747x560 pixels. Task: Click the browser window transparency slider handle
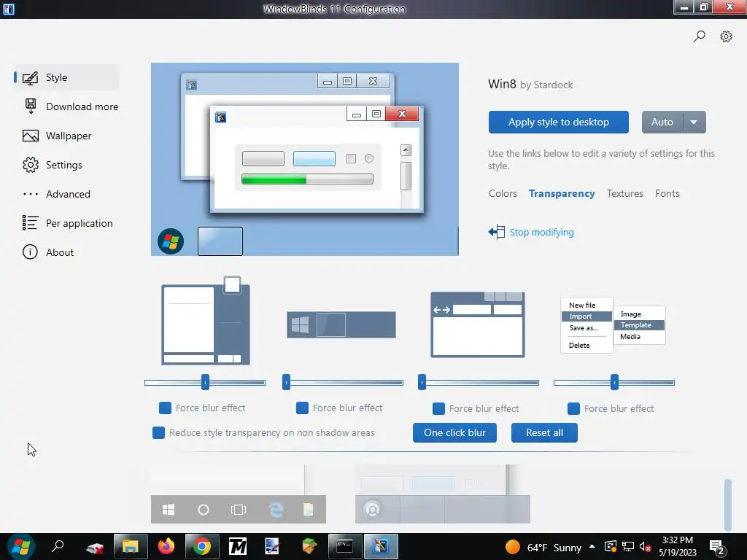[x=422, y=382]
